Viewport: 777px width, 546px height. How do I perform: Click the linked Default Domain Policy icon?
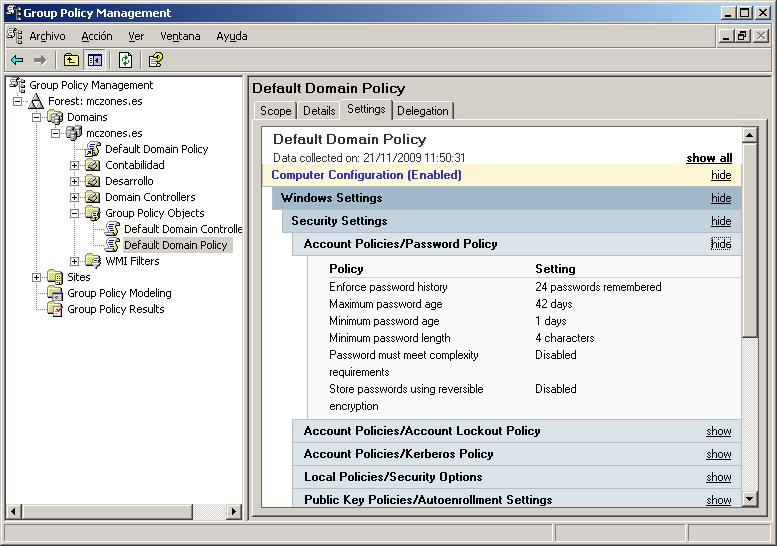point(93,149)
